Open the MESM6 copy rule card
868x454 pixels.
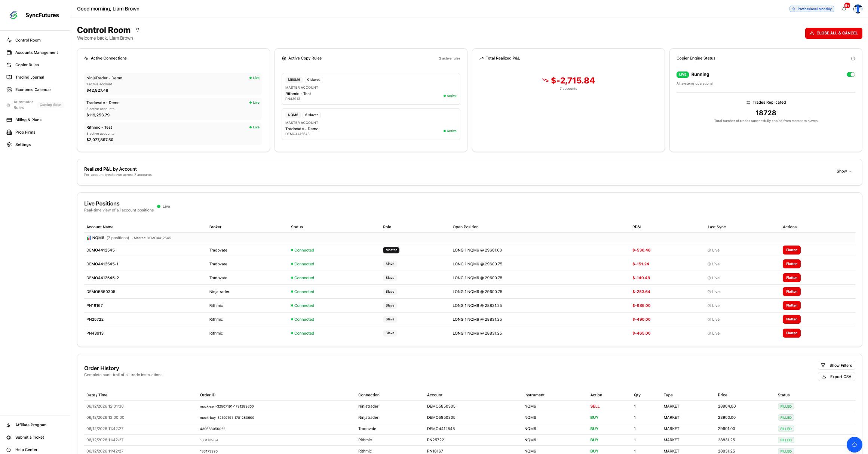371,89
